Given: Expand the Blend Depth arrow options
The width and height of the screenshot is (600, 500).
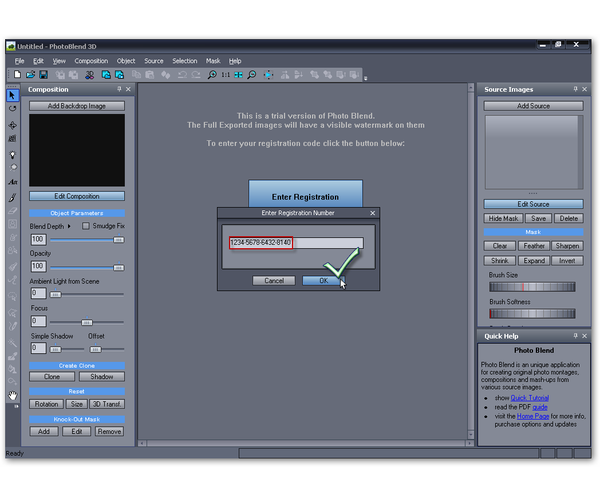Looking at the screenshot, I should (x=69, y=226).
